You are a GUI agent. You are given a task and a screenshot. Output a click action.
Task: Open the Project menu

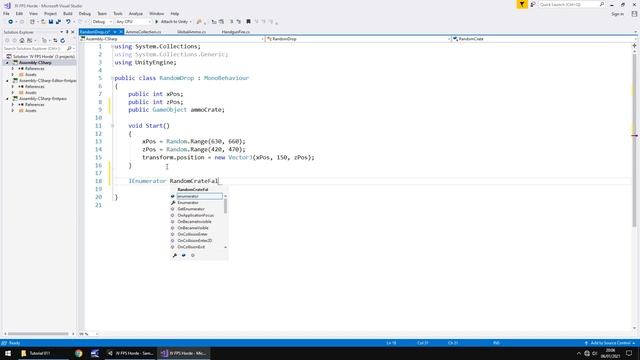pyautogui.click(x=50, y=13)
